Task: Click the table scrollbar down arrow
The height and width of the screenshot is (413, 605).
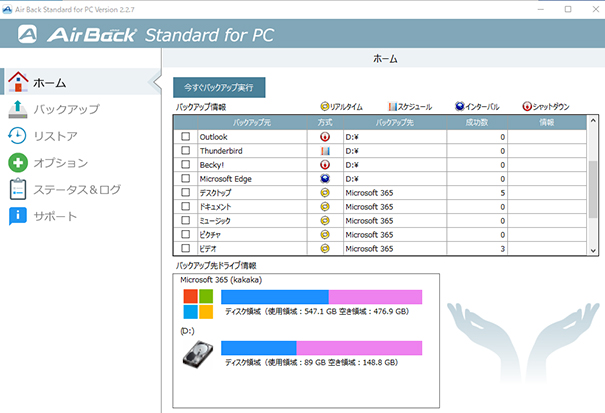Action: (x=593, y=250)
